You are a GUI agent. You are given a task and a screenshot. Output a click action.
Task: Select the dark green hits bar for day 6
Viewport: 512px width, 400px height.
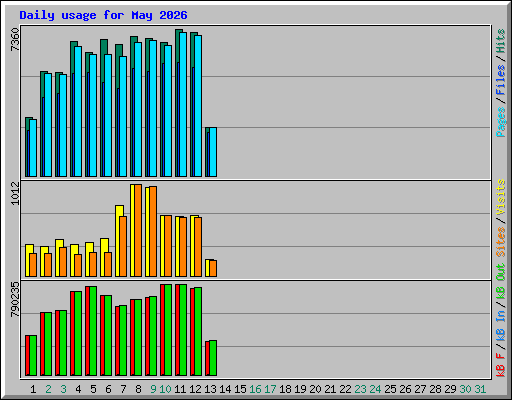(x=103, y=47)
